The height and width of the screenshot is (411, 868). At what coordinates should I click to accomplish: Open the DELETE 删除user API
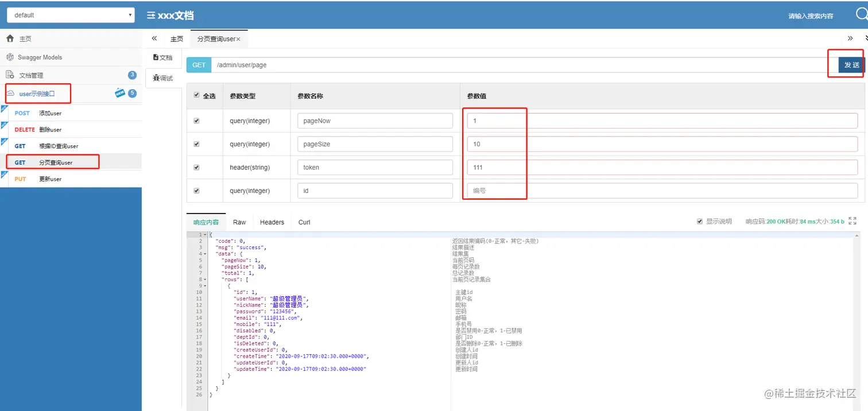coord(71,130)
